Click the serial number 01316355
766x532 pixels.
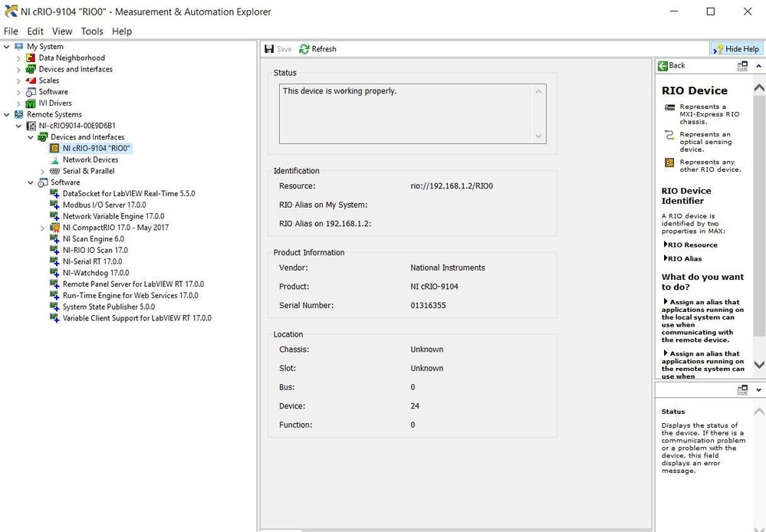pyautogui.click(x=428, y=306)
